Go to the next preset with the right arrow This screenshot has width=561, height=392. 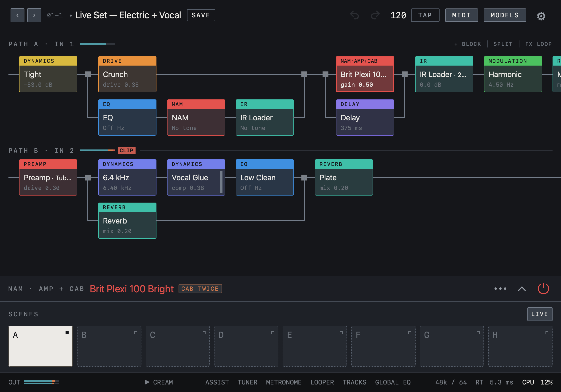tap(34, 15)
